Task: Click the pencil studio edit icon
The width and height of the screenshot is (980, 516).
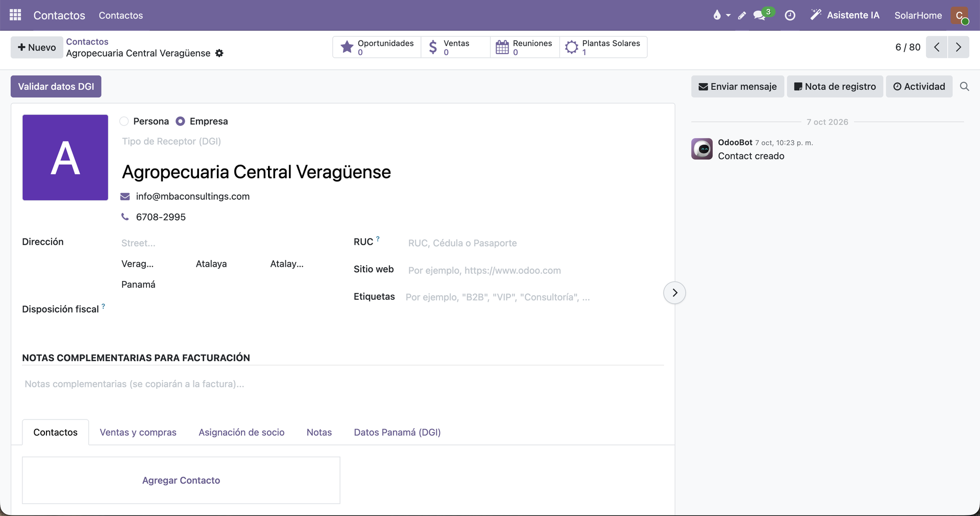Action: click(x=742, y=15)
